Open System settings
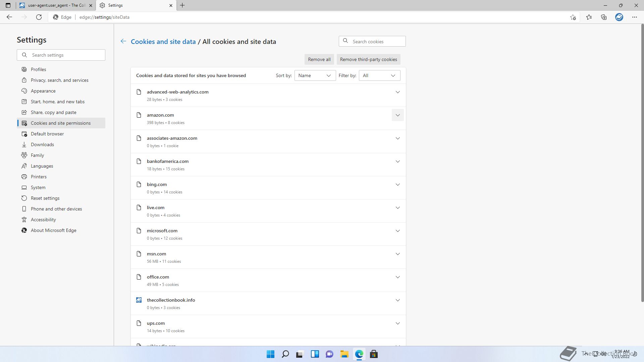The image size is (644, 362). (61, 187)
